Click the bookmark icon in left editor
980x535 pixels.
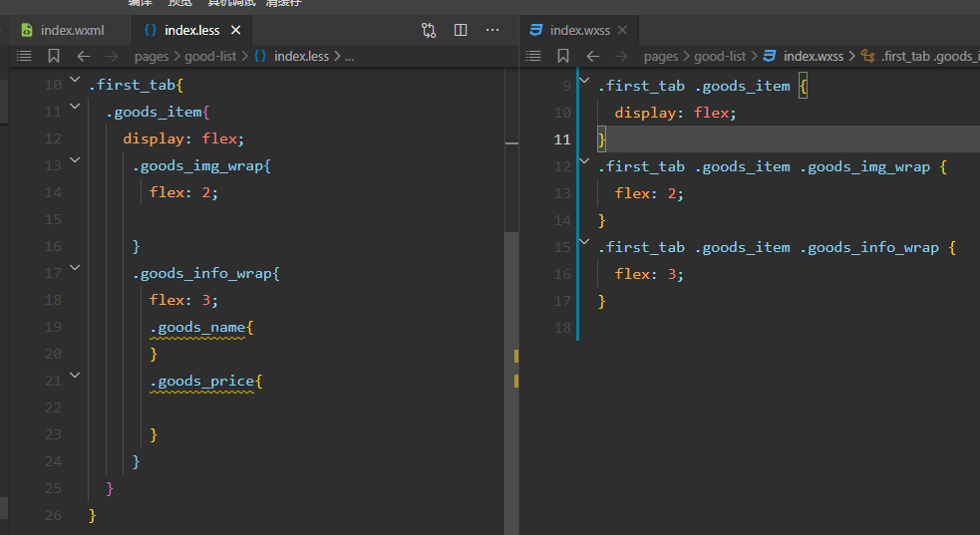(x=54, y=56)
